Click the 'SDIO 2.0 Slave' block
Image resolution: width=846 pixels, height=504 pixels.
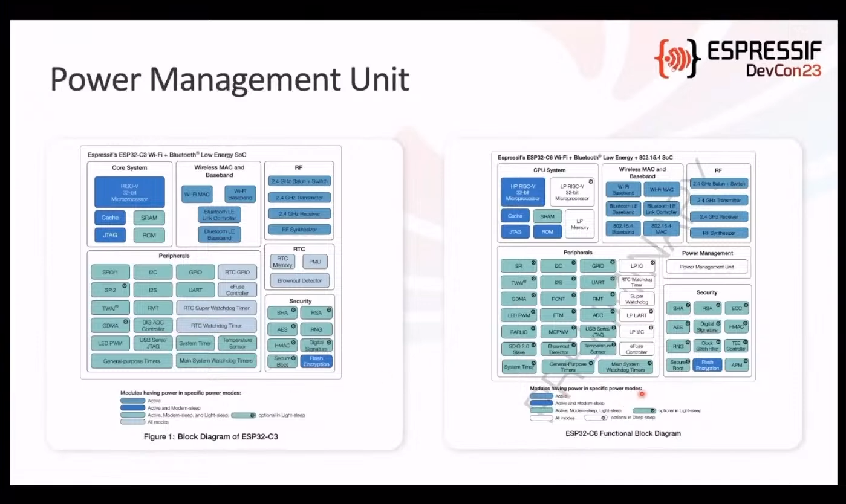[519, 349]
